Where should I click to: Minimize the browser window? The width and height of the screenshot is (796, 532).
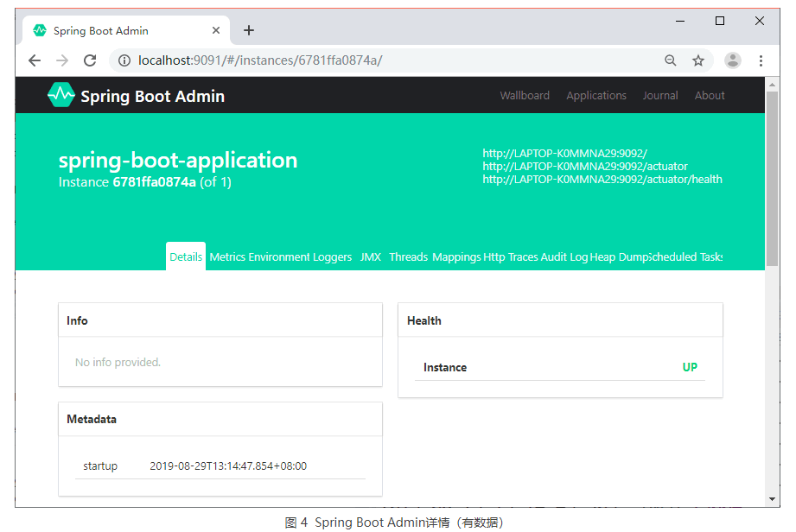[680, 21]
